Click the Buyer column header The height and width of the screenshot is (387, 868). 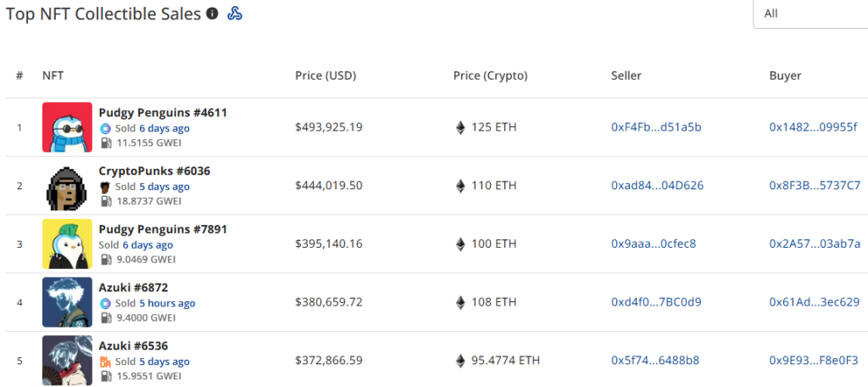[785, 76]
